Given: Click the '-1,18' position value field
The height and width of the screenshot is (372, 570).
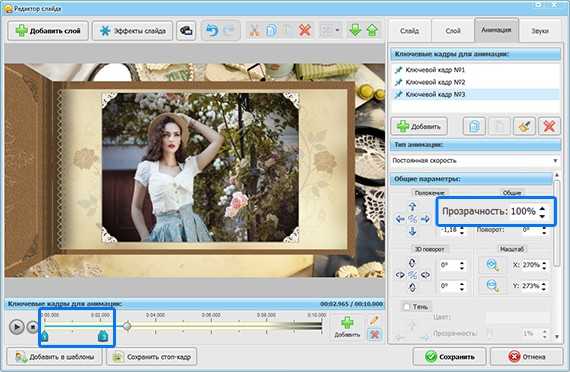Looking at the screenshot, I should point(449,230).
